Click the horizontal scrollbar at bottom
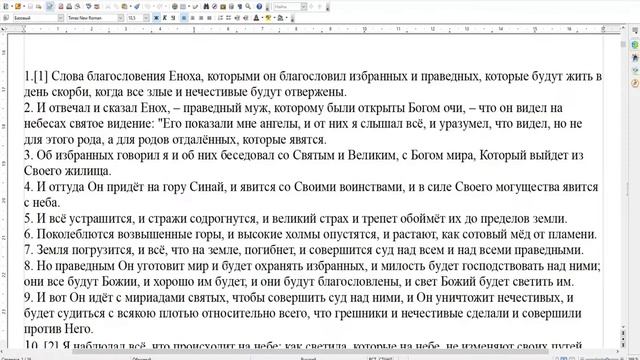This screenshot has height=360, width=640. point(310,351)
